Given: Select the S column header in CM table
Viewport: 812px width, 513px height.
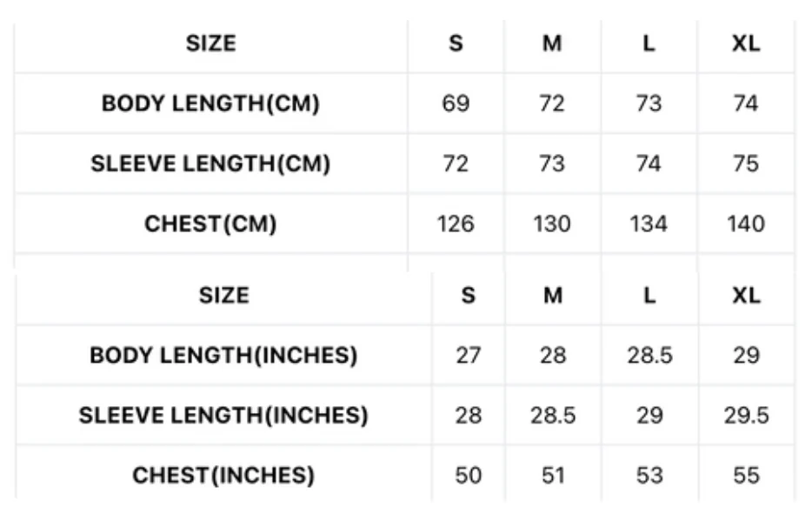Looking at the screenshot, I should pos(456,43).
